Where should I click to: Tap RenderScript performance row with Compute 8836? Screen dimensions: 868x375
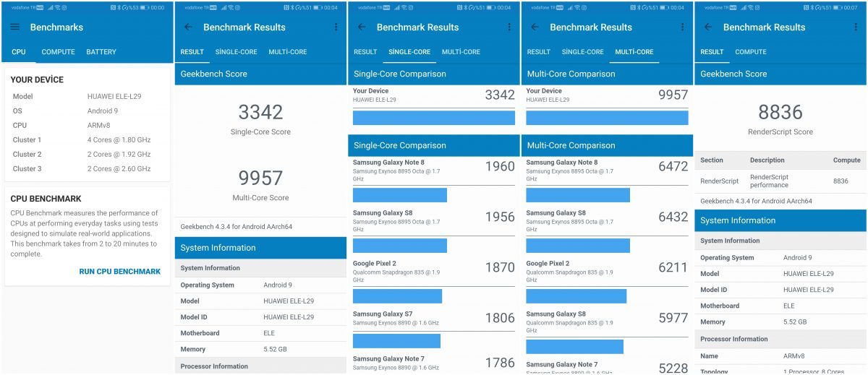click(x=780, y=181)
